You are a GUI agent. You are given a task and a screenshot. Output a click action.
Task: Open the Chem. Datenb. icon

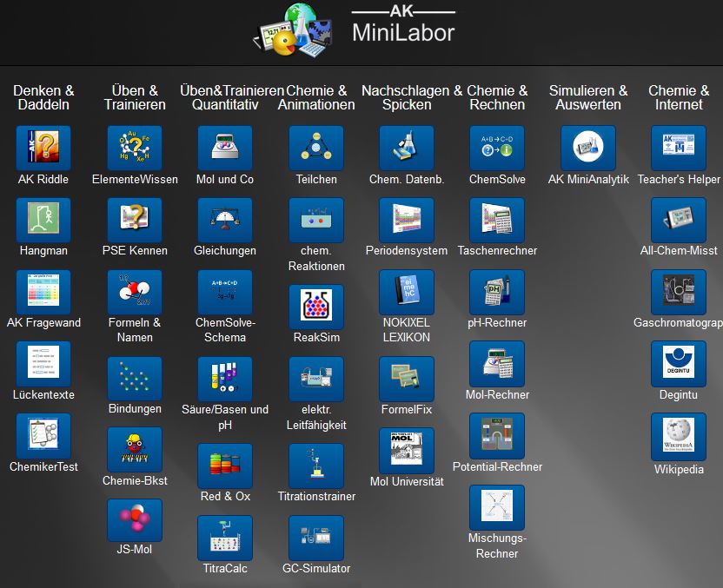pyautogui.click(x=407, y=148)
